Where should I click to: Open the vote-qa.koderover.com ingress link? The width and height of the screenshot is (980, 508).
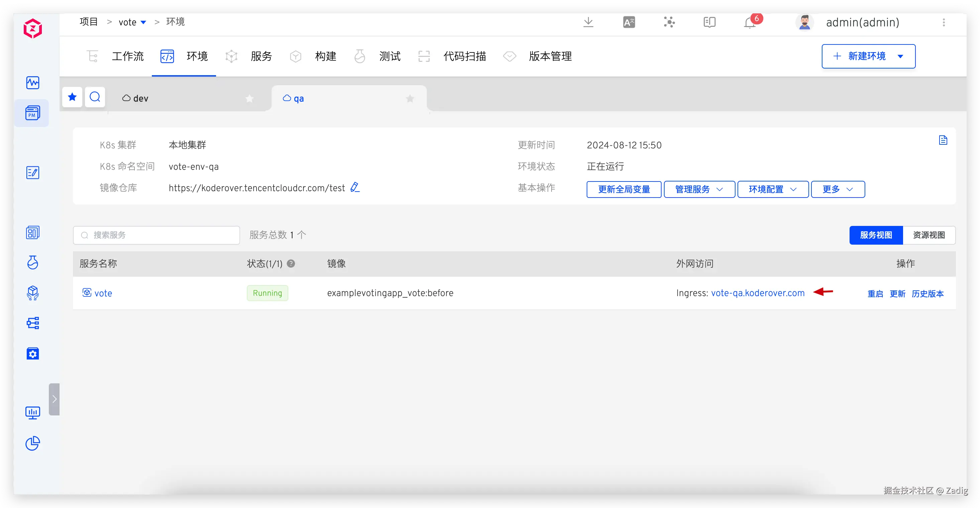coord(758,293)
